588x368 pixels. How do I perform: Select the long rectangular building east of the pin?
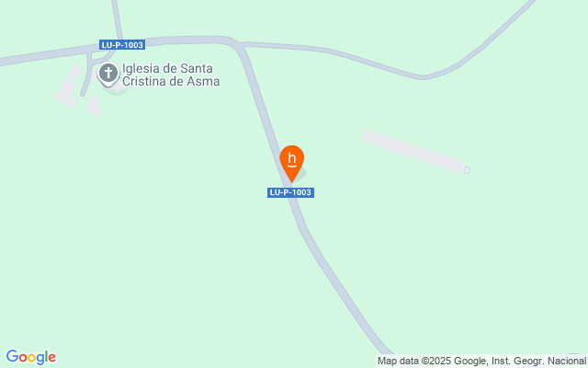point(414,151)
